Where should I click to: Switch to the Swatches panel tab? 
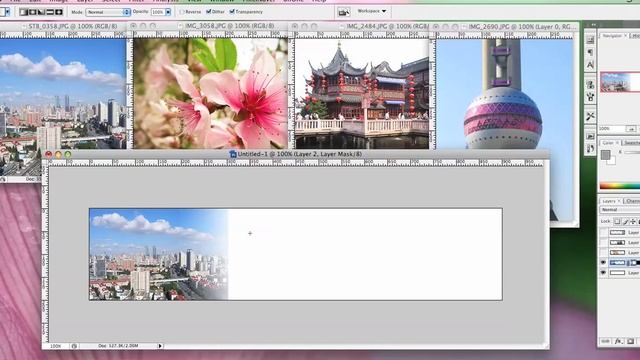(631, 142)
